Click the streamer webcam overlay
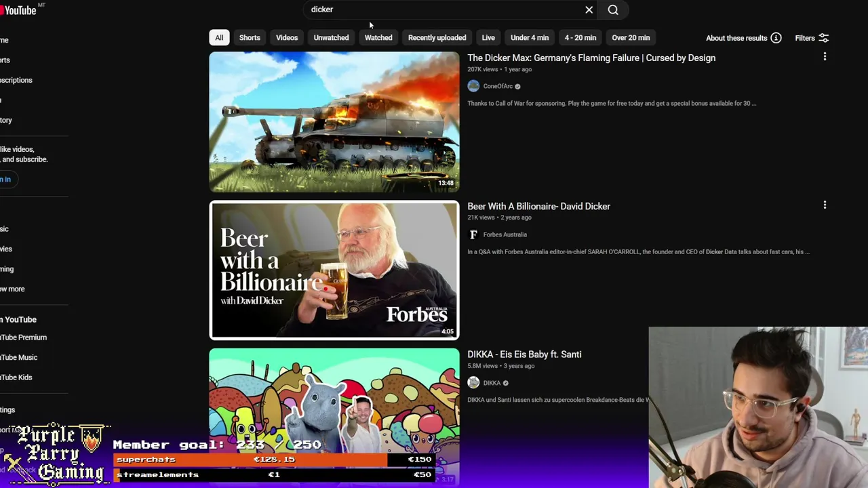868x488 pixels. click(758, 407)
